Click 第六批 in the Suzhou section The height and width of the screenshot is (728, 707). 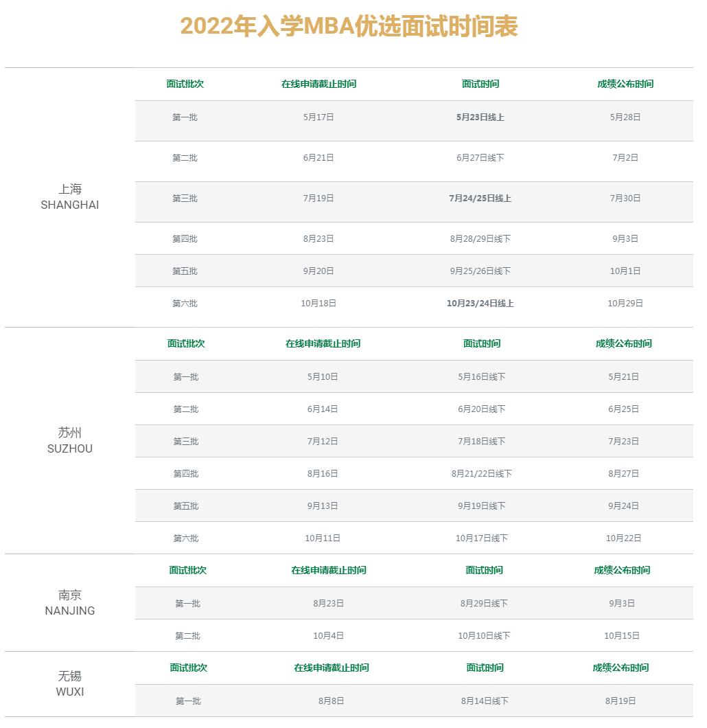pos(185,538)
